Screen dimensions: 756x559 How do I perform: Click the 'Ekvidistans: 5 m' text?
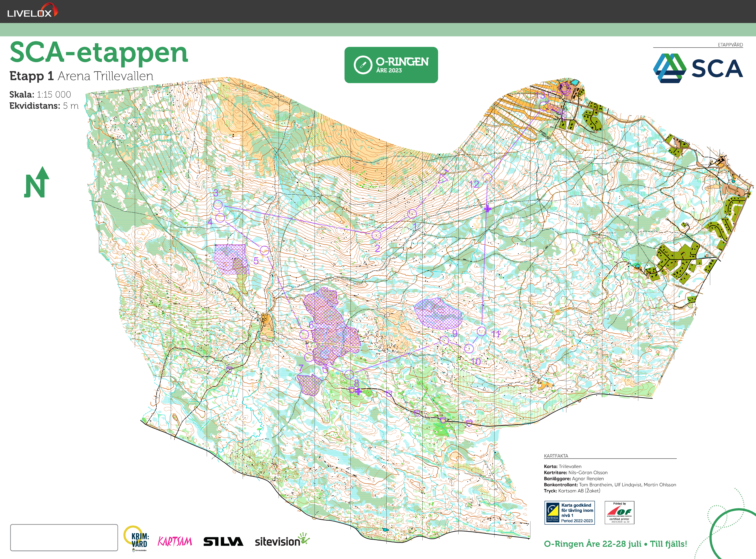44,106
